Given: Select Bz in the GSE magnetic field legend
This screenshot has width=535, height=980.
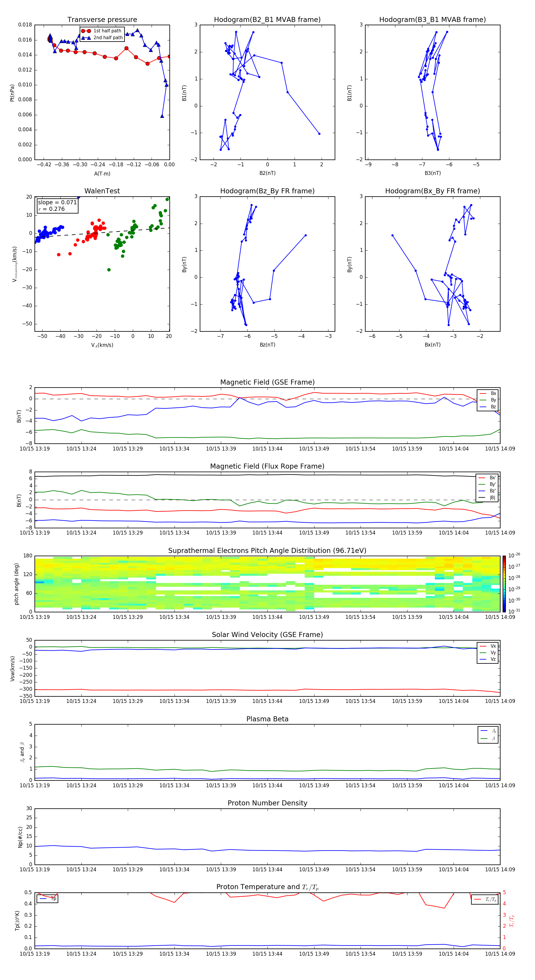Looking at the screenshot, I should [488, 407].
